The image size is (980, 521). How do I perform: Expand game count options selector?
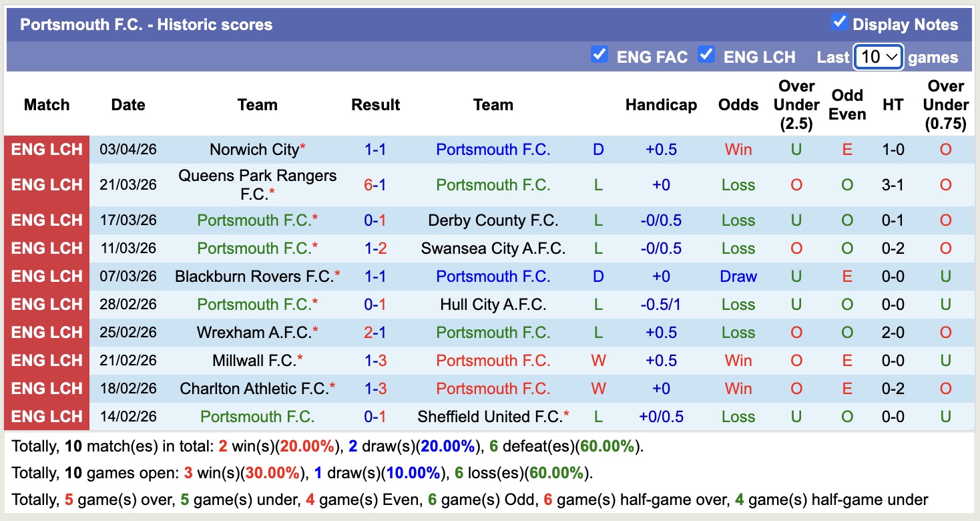click(x=878, y=57)
